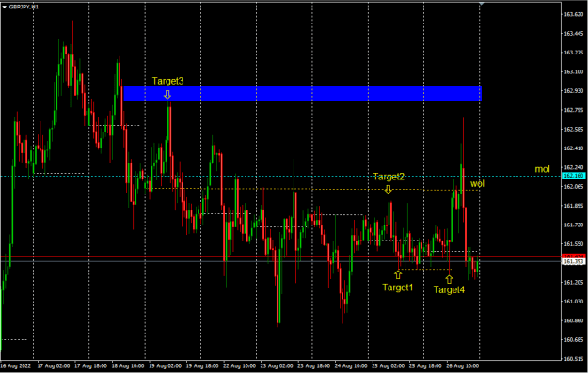Click the 25 Aug 02:00 time label
Screen dimensions: 588x373
389,365
